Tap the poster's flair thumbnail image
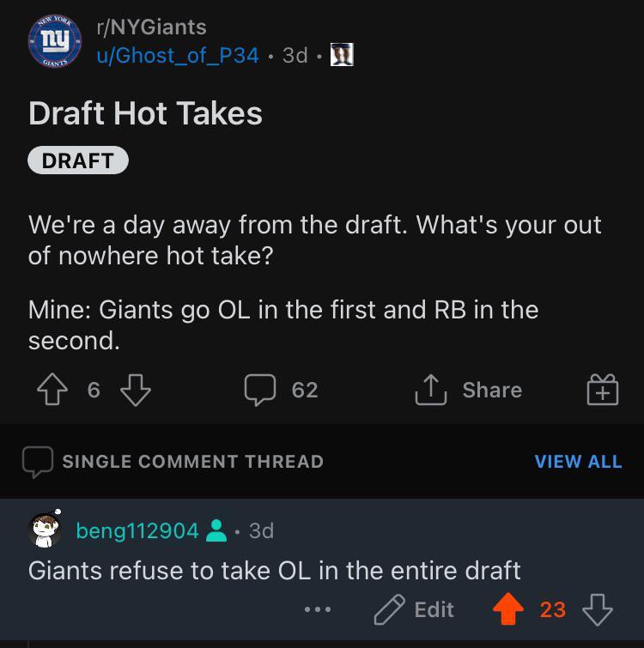 pos(343,55)
